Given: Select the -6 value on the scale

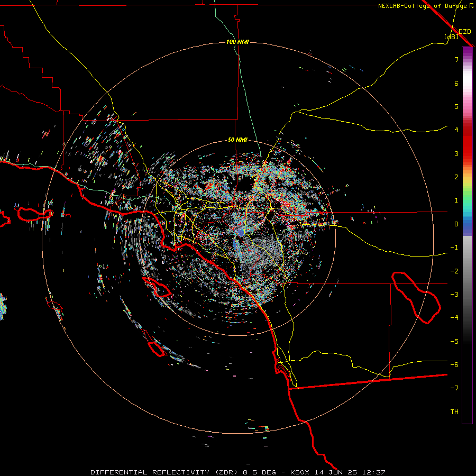Looking at the screenshot, I should tap(454, 365).
